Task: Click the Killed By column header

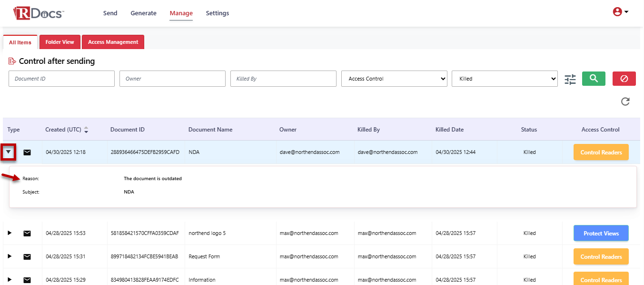Action: (368, 130)
